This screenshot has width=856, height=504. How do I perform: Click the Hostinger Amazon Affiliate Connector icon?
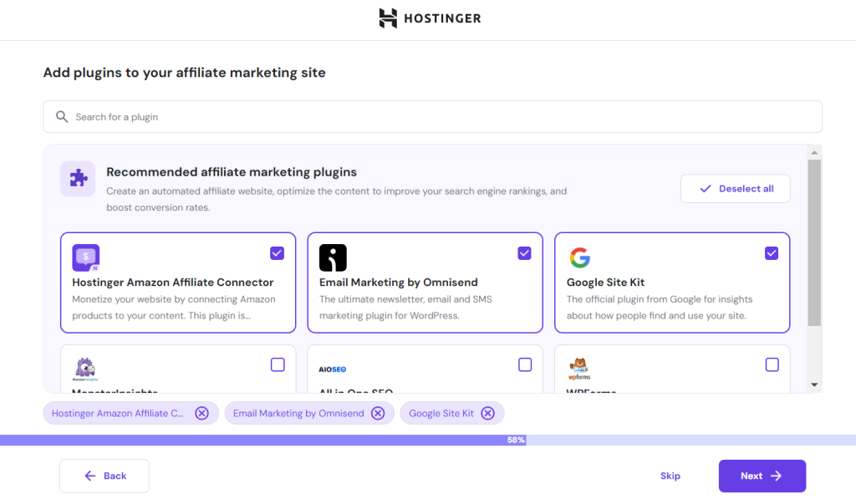click(86, 257)
